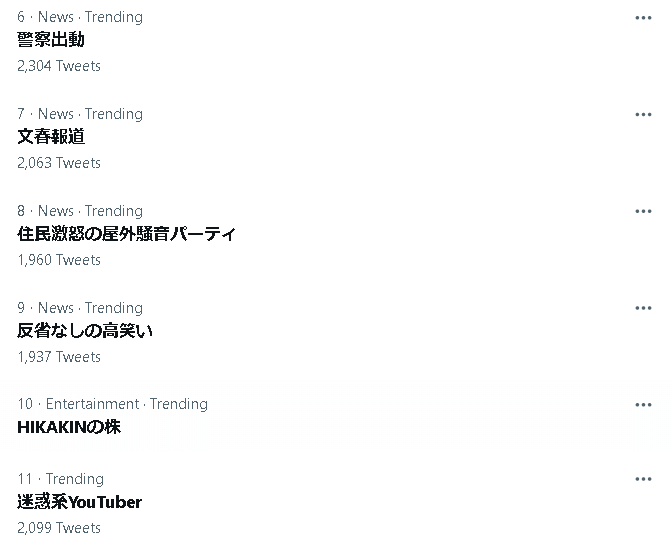Click '10 · Entertainment · Trending' label
Screen dimensions: 672x556
point(112,404)
